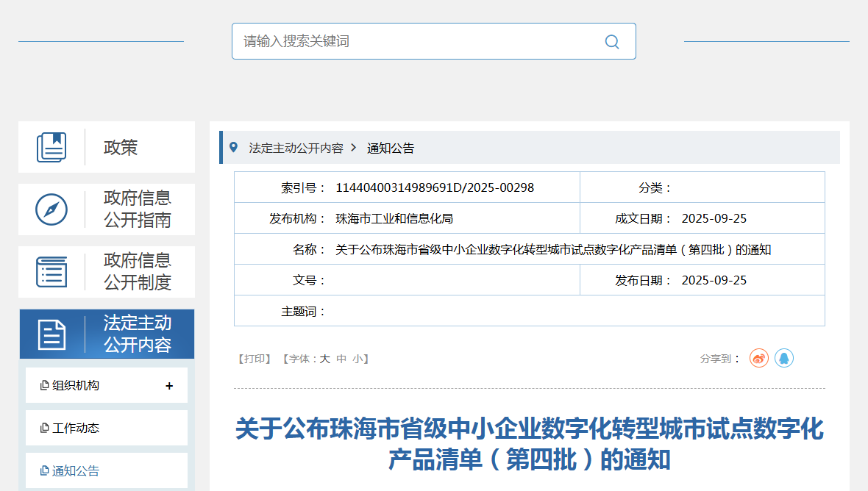Open the 通知公告 sidebar item

75,471
